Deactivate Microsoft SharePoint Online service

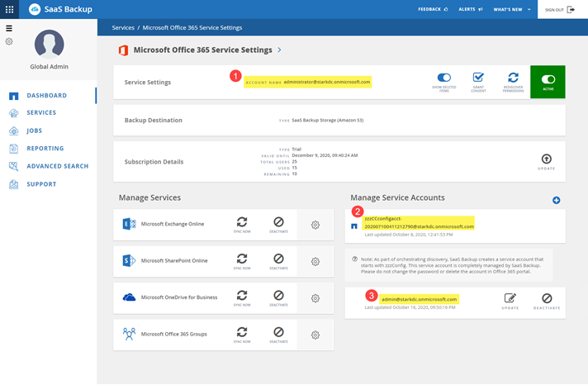(278, 260)
